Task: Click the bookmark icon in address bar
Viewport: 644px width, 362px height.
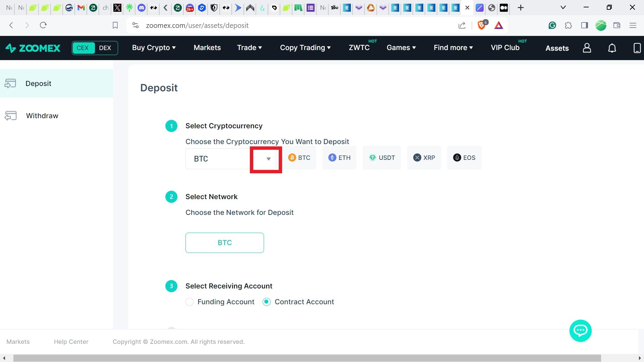Action: 115,25
